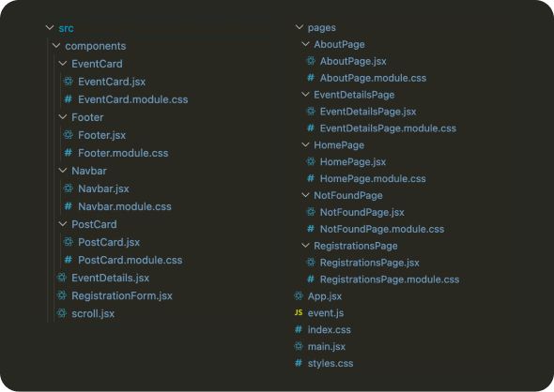Screen dimensions: 554x392
Task: Open EventCard.module.css file name
Action: (x=132, y=99)
